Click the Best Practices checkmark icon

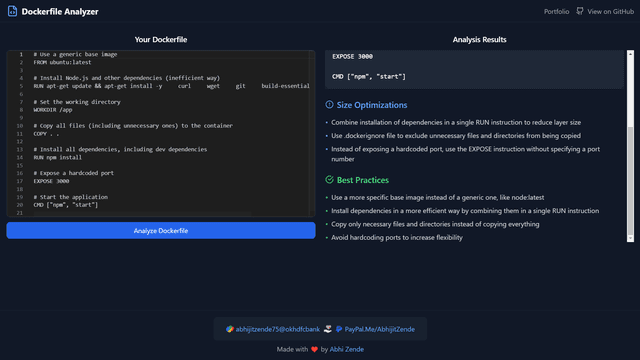(329, 180)
